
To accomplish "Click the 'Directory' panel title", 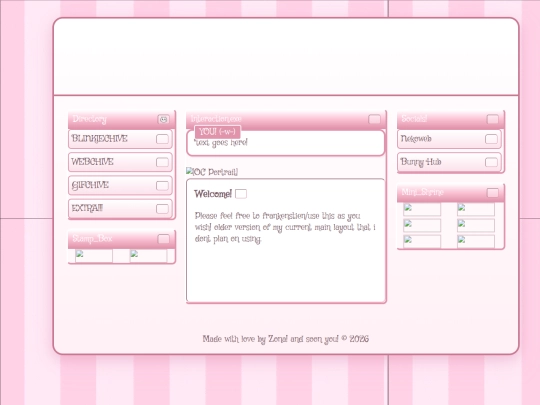I will coord(90,119).
